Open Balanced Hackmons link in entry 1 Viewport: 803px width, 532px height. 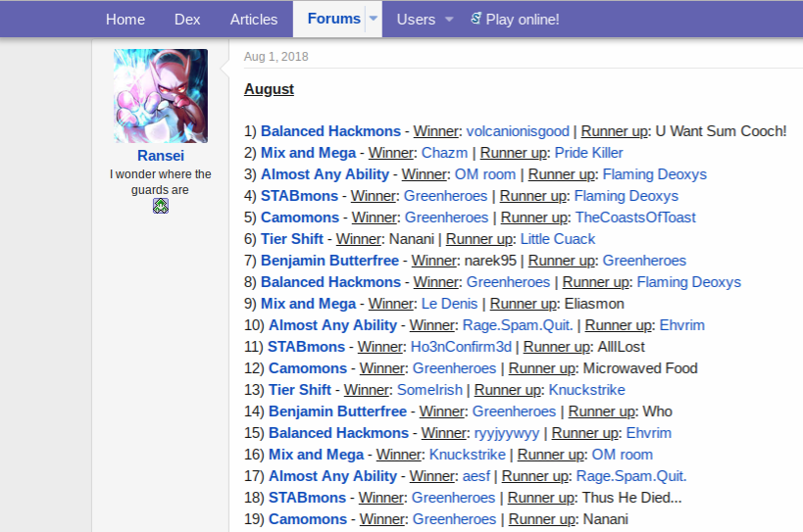coord(330,131)
